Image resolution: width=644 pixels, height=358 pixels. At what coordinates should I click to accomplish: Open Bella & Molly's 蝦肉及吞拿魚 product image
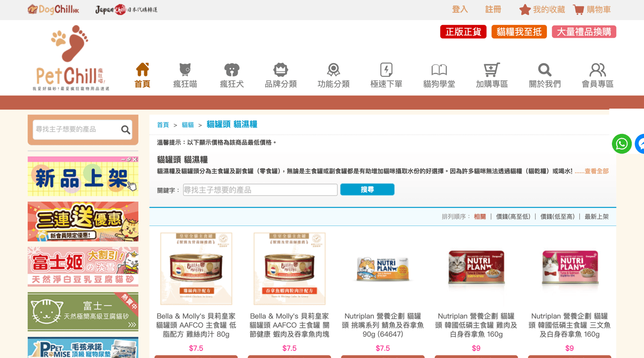click(x=289, y=268)
